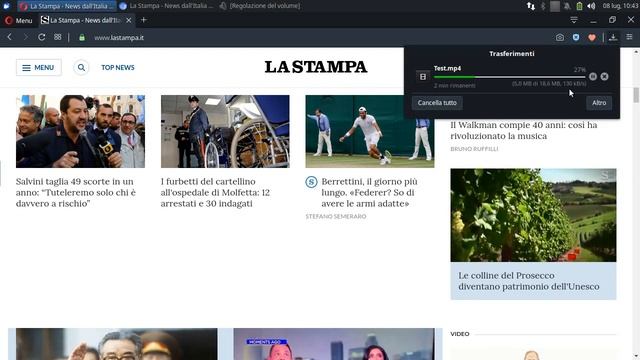This screenshot has height=360, width=640.
Task: Click the LA STAMPA logo
Action: coord(316,67)
